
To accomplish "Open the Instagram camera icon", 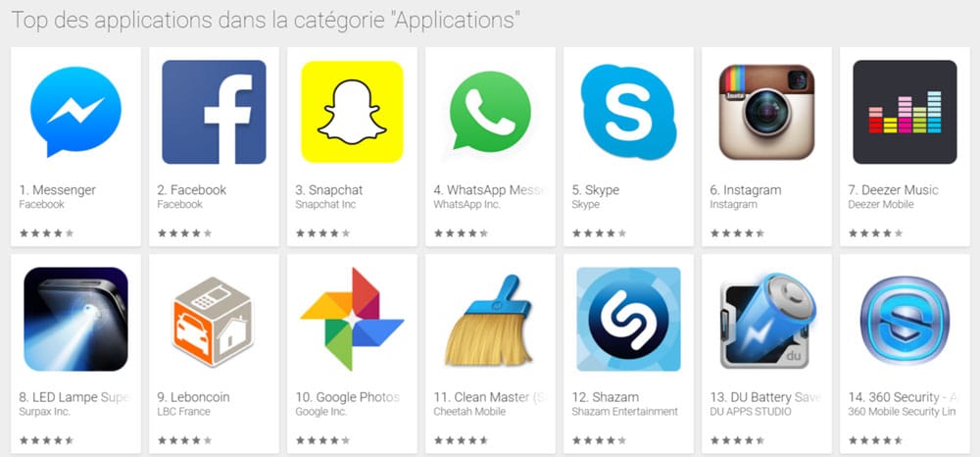I will point(767,112).
